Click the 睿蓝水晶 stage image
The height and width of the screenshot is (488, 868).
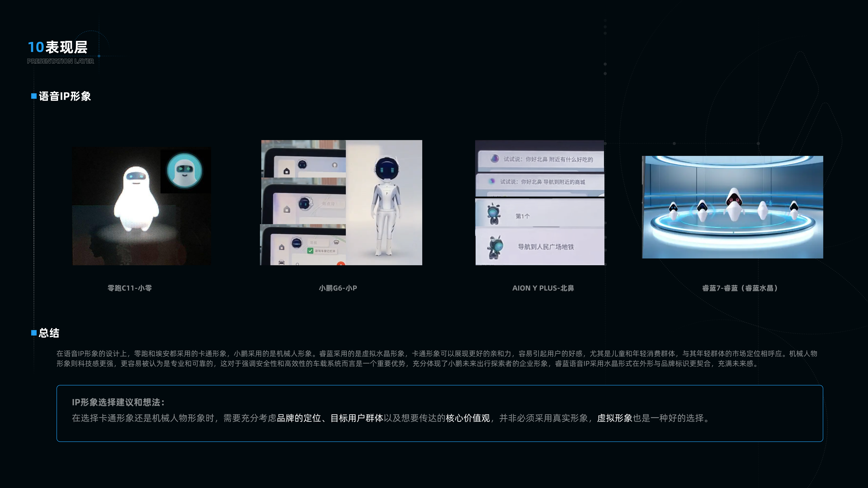(x=732, y=207)
